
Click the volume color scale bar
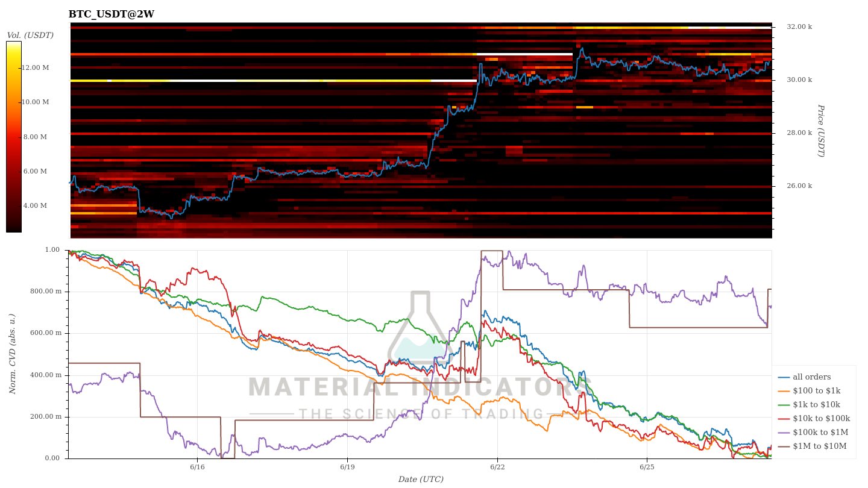tap(14, 137)
